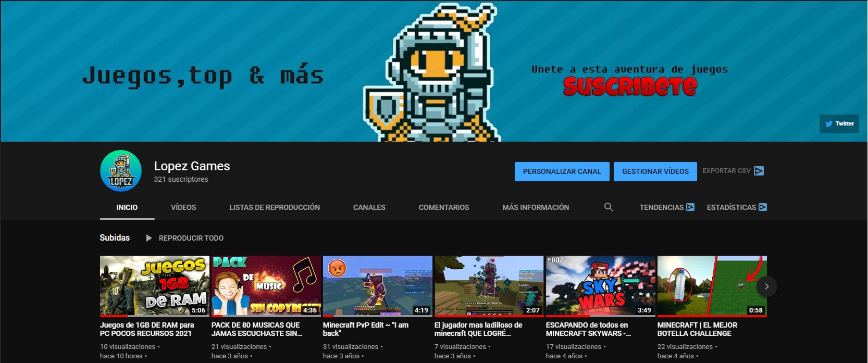Click 'hace 3 años' under the PACK DE 80 MUSICAS video
This screenshot has height=363, width=868.
point(230,356)
